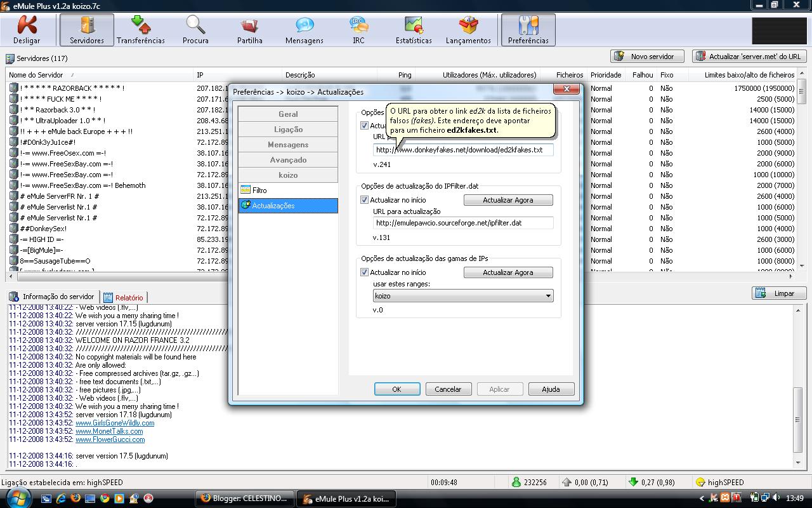
Task: Toggle fakes list 'update at startup' checkbox
Action: pos(365,126)
